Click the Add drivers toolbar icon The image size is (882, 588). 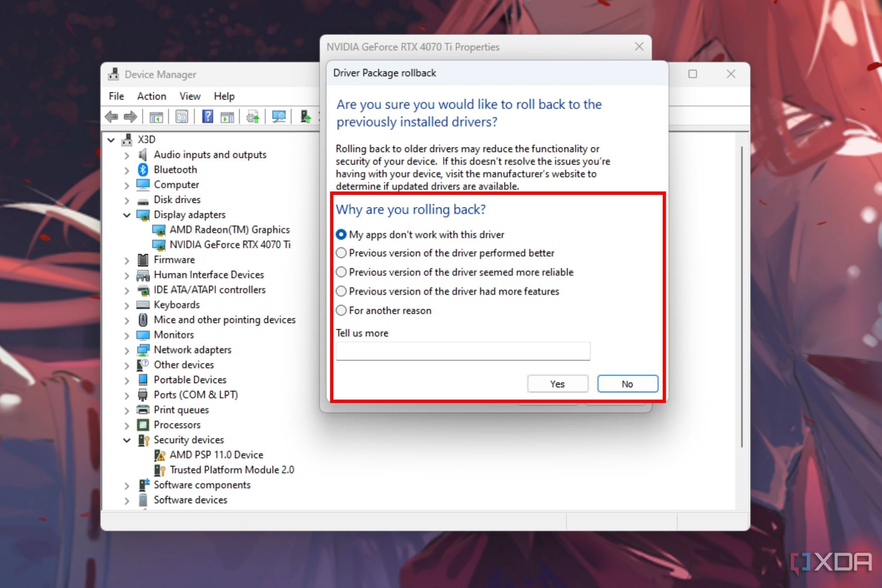pos(305,116)
